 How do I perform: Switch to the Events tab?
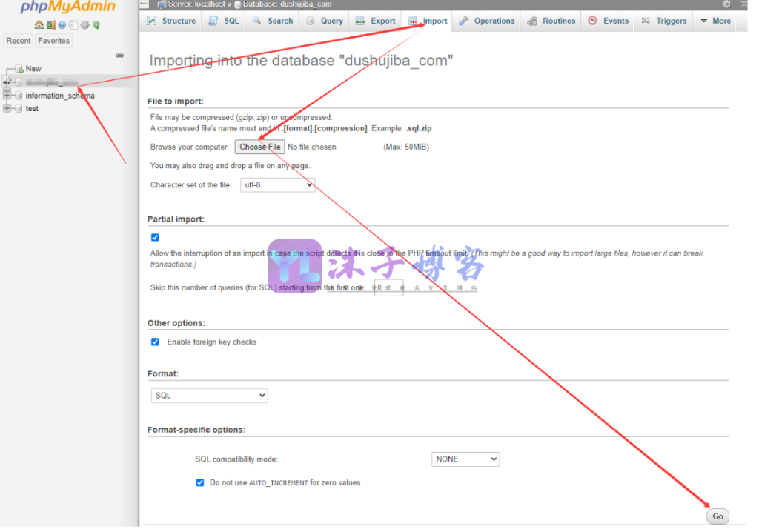(x=609, y=21)
